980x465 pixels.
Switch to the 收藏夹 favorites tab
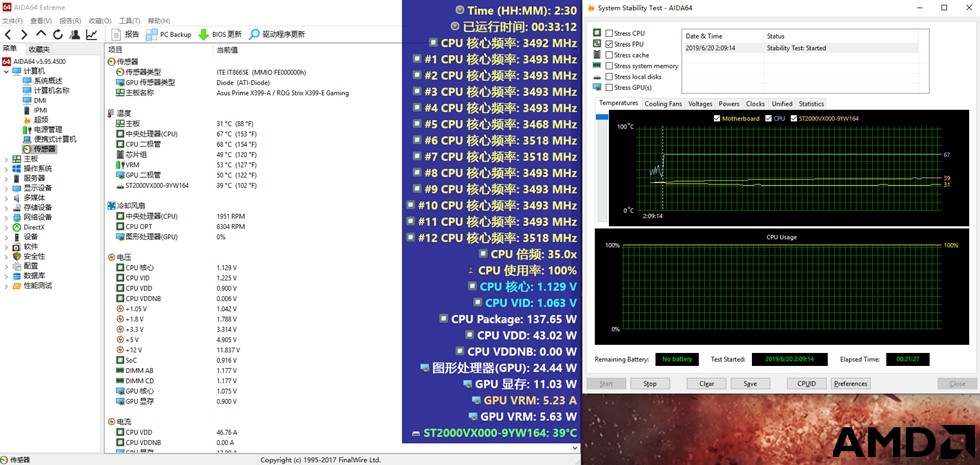tap(39, 49)
